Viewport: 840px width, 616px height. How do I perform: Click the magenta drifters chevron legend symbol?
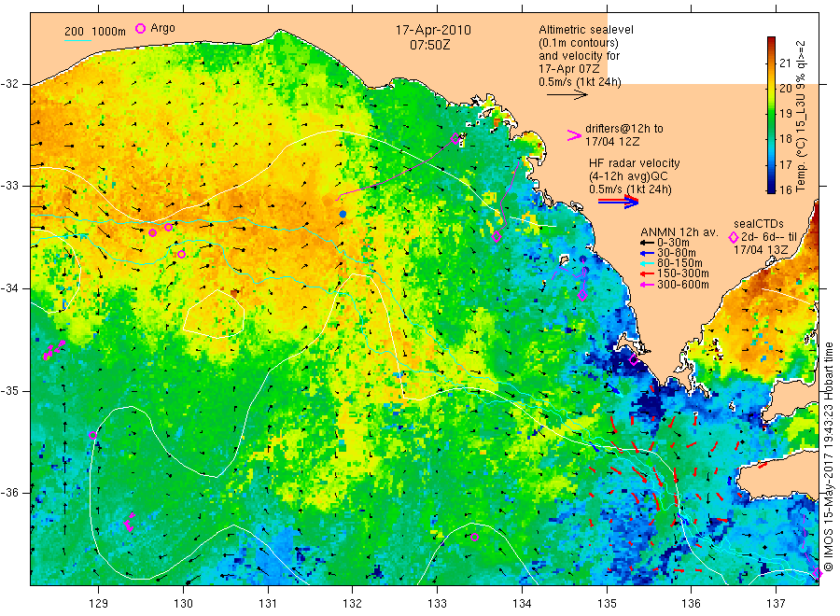tap(574, 135)
